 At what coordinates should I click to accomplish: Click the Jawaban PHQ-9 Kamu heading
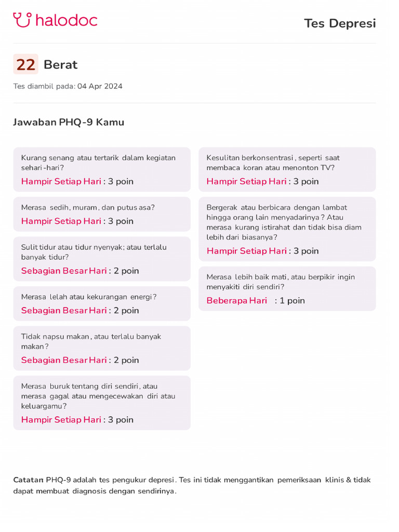[x=69, y=122]
